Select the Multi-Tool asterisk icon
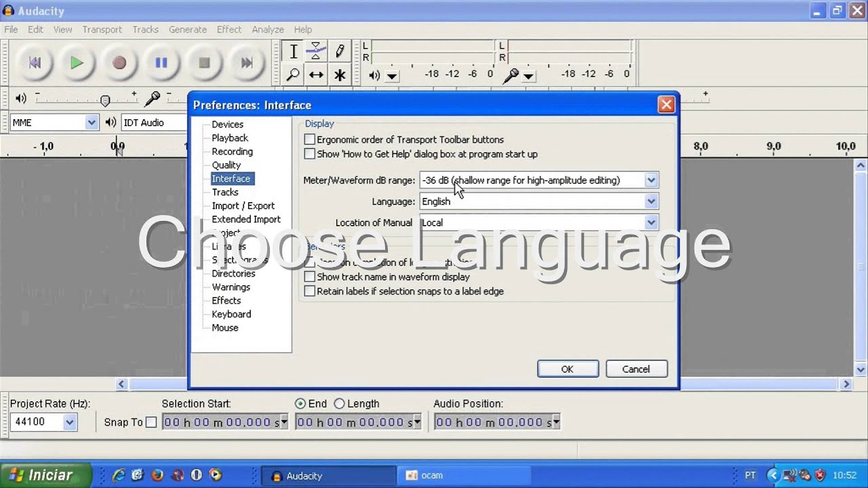The image size is (868, 488). point(340,75)
